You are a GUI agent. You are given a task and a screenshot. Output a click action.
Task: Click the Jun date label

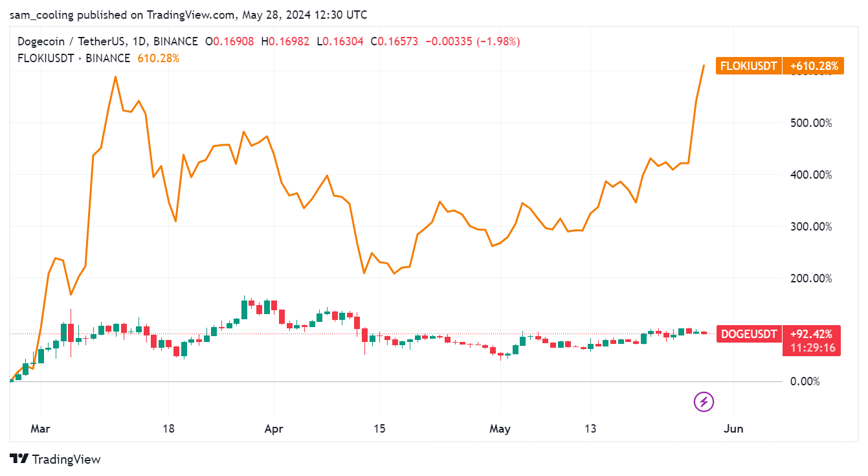coord(734,429)
